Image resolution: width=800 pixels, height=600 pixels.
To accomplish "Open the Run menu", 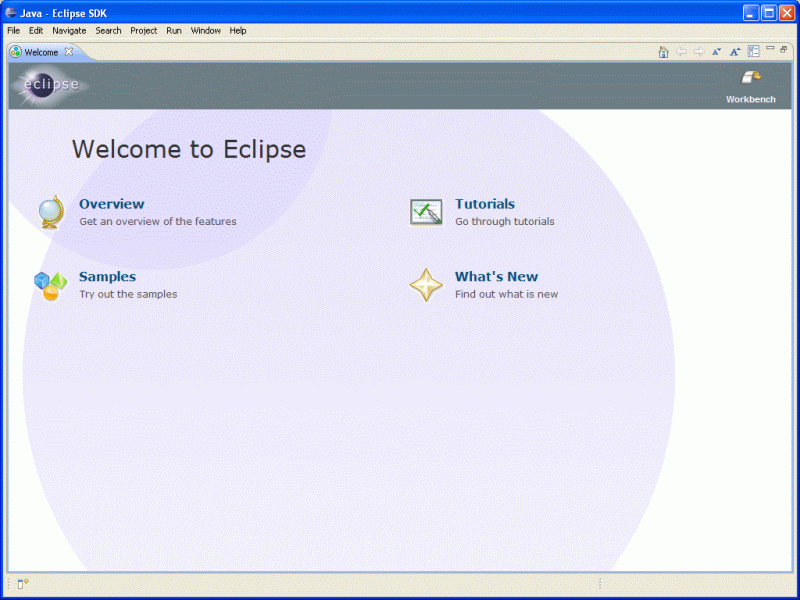I will (174, 31).
